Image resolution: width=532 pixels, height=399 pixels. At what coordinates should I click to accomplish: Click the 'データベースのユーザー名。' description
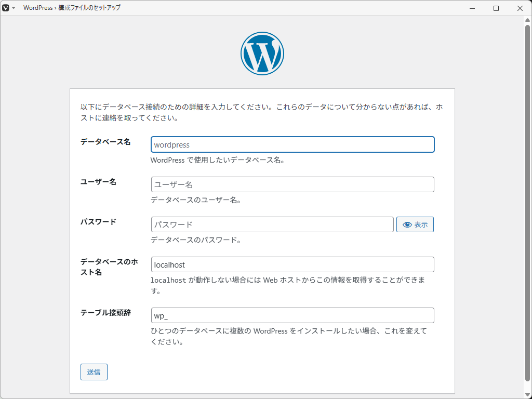[196, 200]
